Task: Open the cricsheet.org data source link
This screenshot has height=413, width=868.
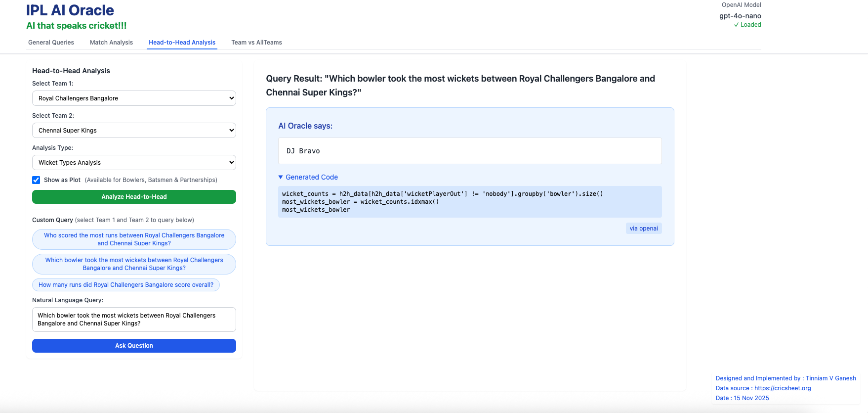Action: tap(783, 388)
